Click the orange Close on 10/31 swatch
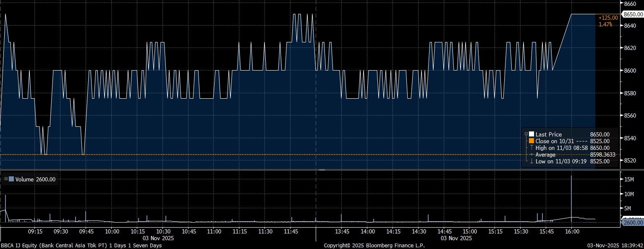 [531, 141]
